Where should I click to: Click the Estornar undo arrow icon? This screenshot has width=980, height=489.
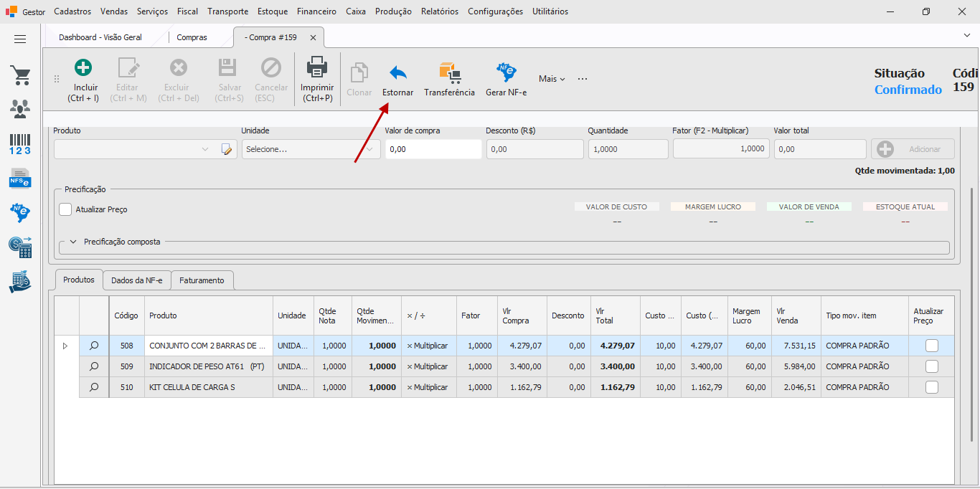tap(398, 72)
